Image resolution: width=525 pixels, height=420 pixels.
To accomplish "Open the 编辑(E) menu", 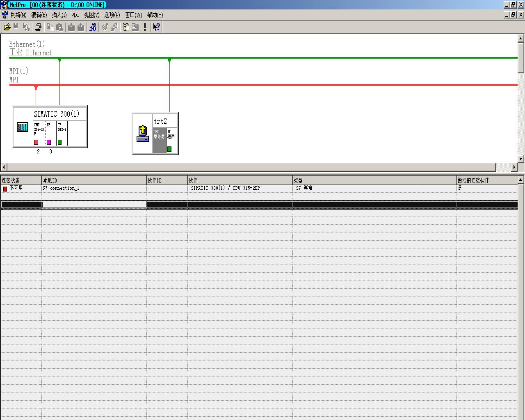I will click(x=39, y=15).
